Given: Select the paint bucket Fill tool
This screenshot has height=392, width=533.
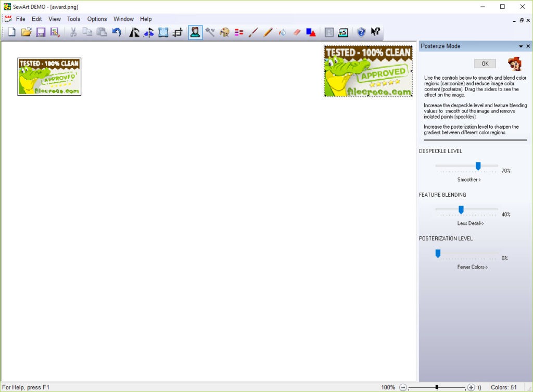Looking at the screenshot, I should pos(282,32).
